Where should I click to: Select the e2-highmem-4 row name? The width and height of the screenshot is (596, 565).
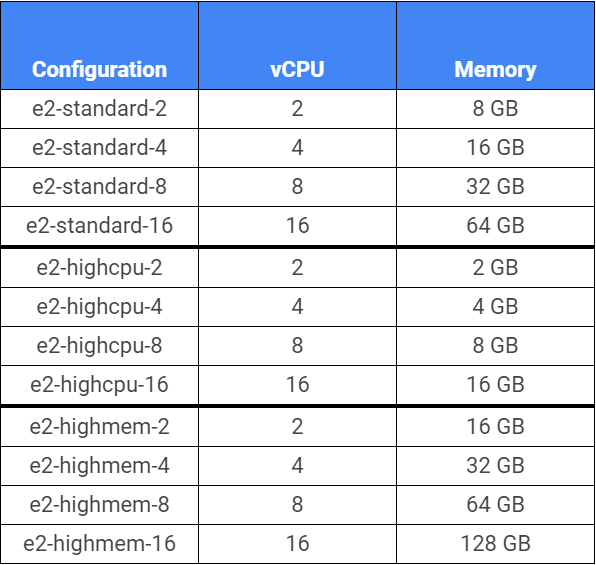99,466
